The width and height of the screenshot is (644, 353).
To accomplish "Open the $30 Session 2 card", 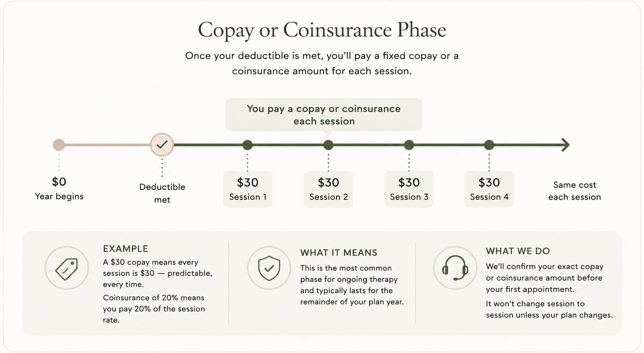I will click(328, 189).
